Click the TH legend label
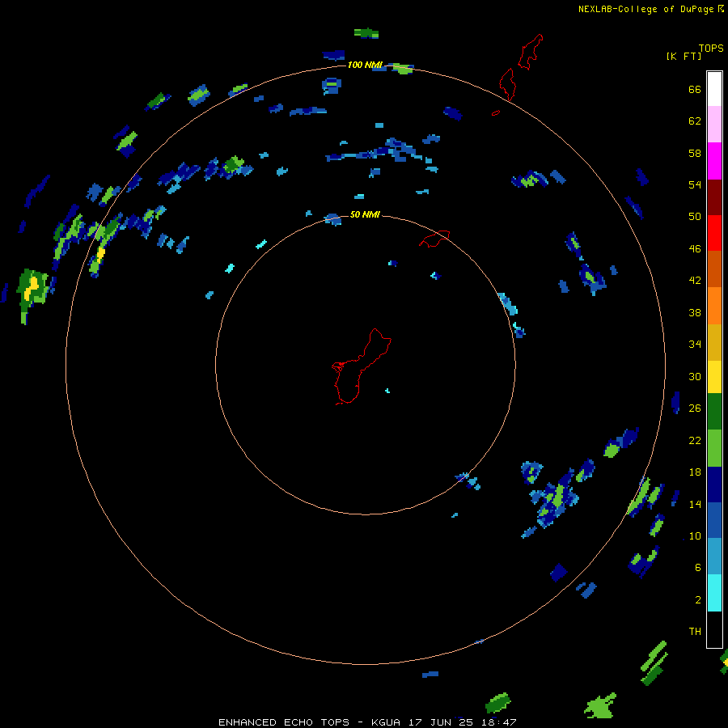The image size is (728, 728). [x=695, y=632]
